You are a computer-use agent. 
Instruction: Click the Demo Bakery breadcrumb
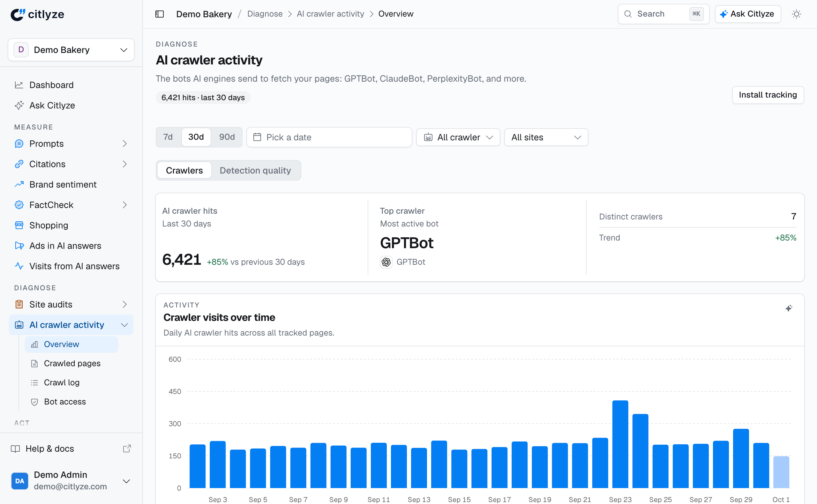pos(204,14)
